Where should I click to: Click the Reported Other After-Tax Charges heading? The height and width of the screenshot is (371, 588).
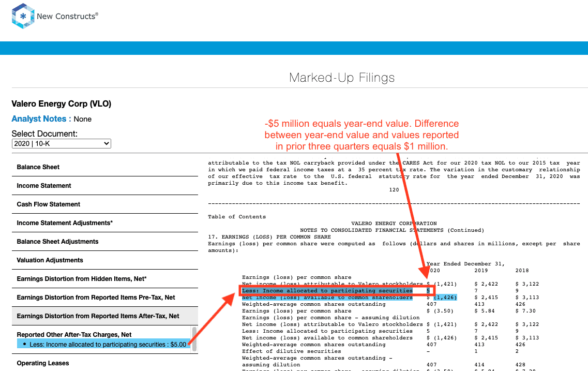coord(74,335)
